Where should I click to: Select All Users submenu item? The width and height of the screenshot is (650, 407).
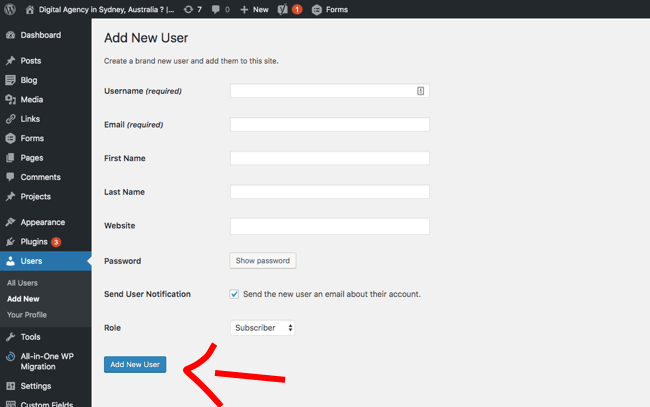(x=22, y=283)
